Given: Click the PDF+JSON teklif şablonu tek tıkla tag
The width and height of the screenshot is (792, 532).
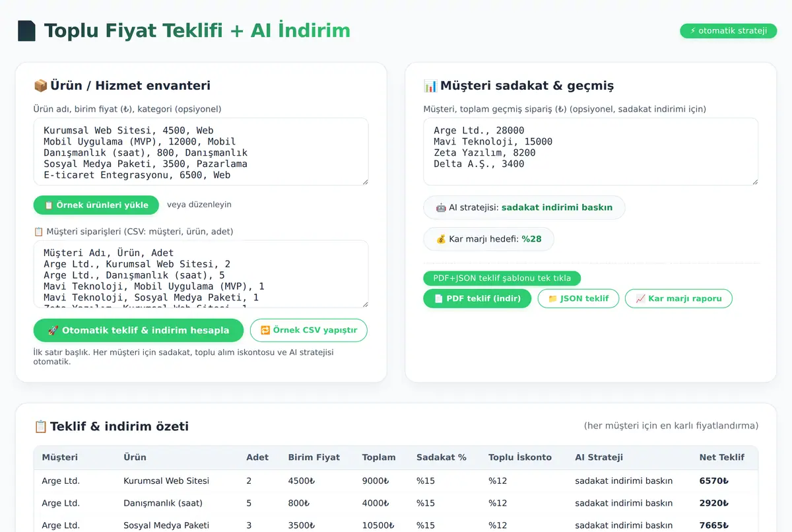Looking at the screenshot, I should coord(502,278).
